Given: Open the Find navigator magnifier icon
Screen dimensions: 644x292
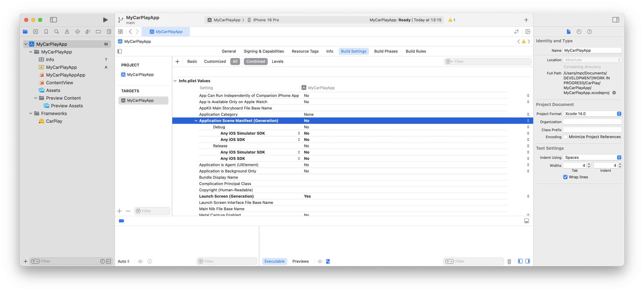Looking at the screenshot, I should click(56, 32).
